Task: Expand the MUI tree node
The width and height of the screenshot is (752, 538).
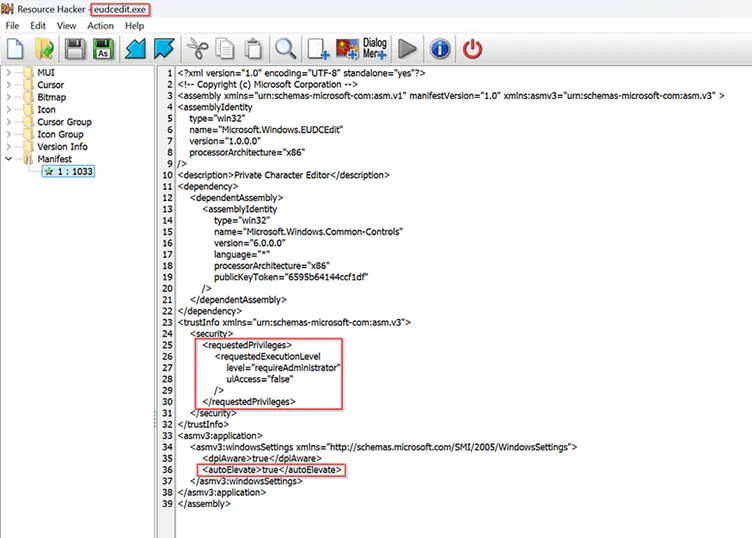Action: coord(9,73)
